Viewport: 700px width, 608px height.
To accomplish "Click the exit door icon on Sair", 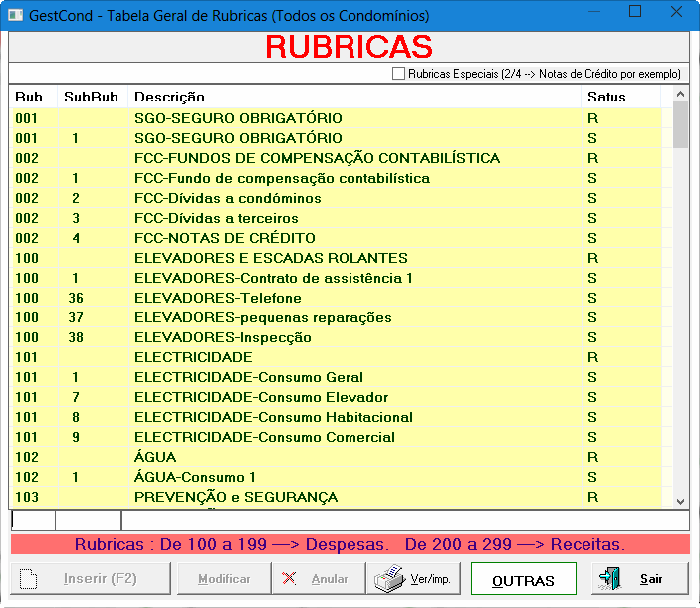I will 608,578.
